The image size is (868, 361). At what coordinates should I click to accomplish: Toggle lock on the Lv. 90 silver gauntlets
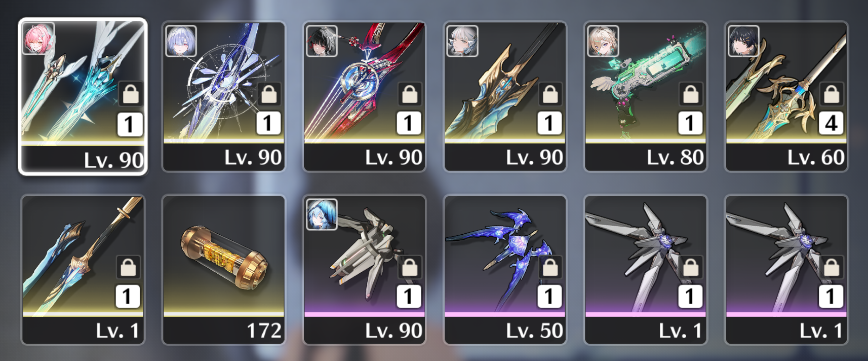[410, 267]
